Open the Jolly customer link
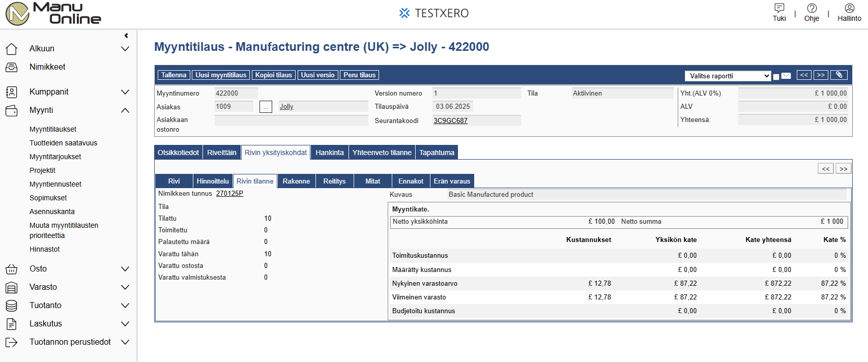The image size is (868, 362). pyautogui.click(x=286, y=107)
